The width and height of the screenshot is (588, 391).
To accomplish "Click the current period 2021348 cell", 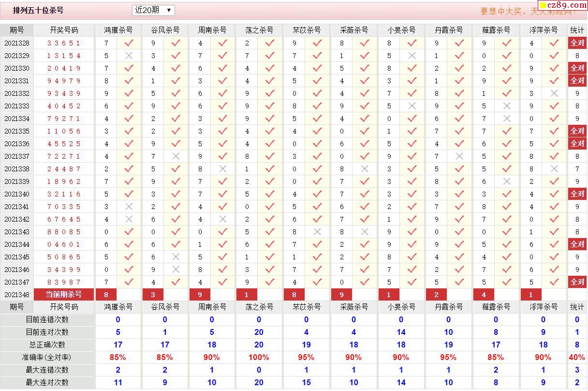I will click(x=17, y=295).
